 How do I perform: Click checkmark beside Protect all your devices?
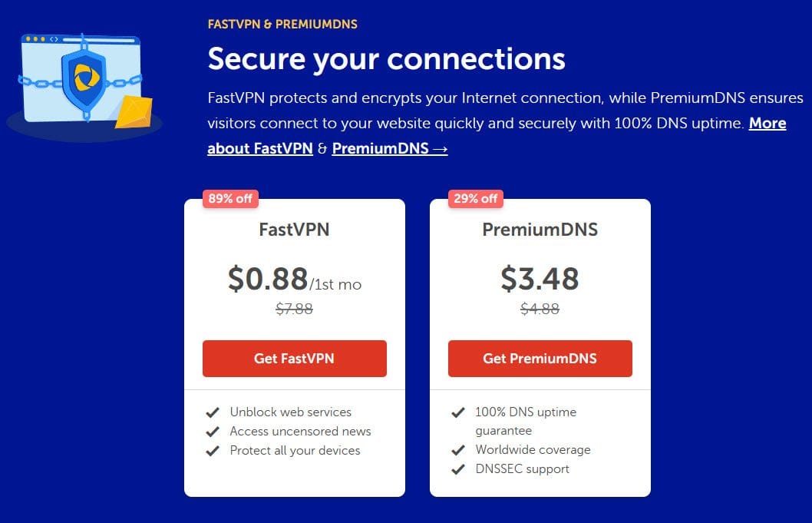(x=213, y=451)
